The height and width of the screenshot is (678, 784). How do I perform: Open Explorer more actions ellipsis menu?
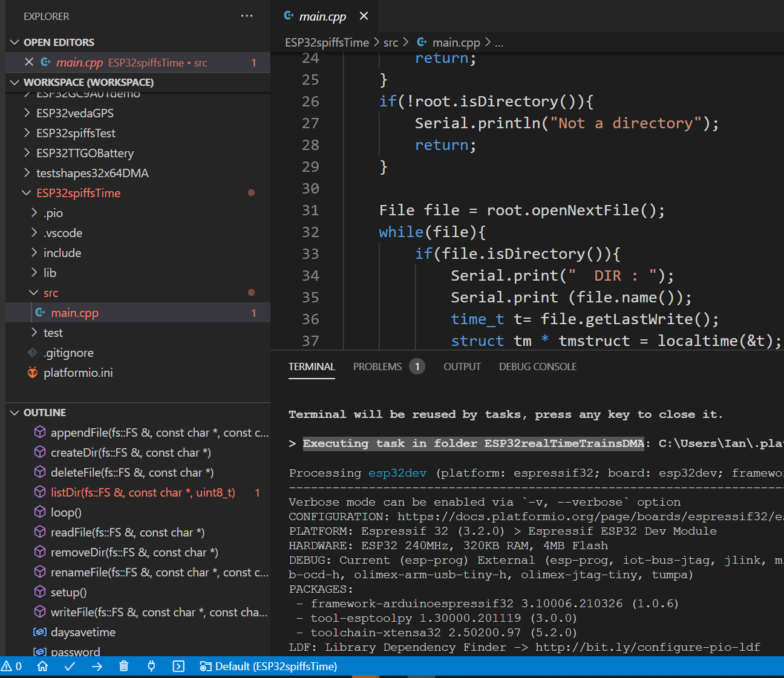pos(247,16)
